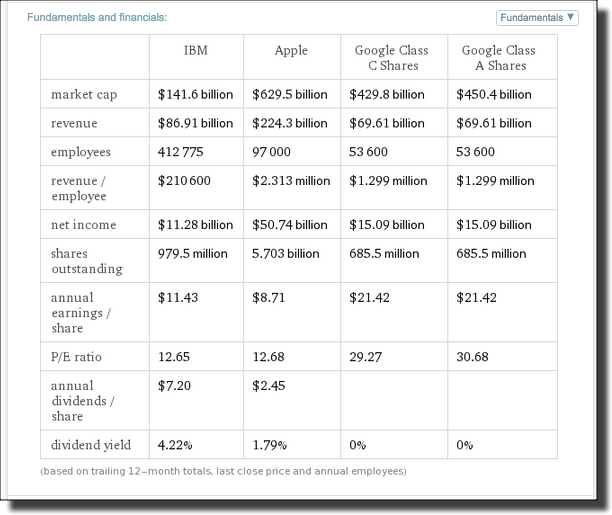
Task: Click the trailing 12-month totals footnote
Action: [x=223, y=471]
